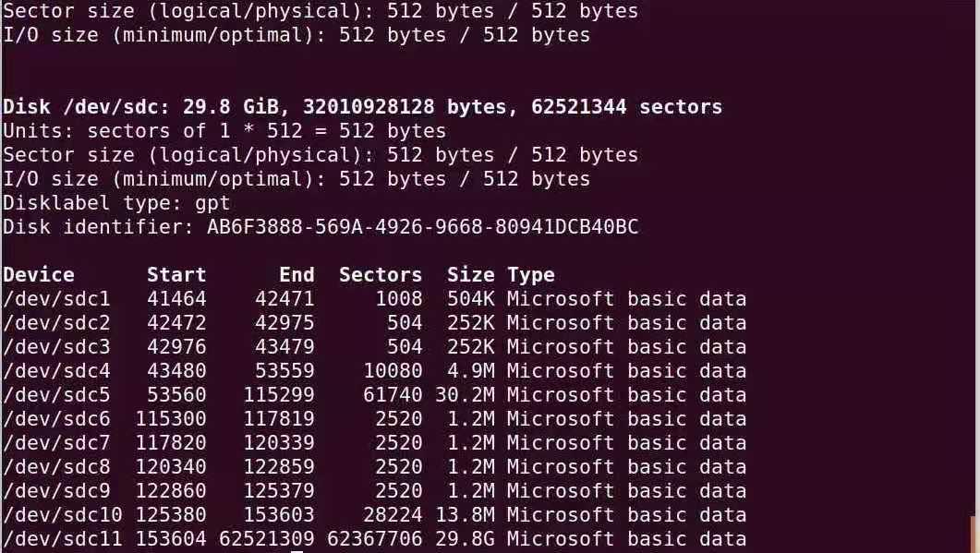This screenshot has height=553, width=980.
Task: Click the End column header
Action: coord(296,275)
